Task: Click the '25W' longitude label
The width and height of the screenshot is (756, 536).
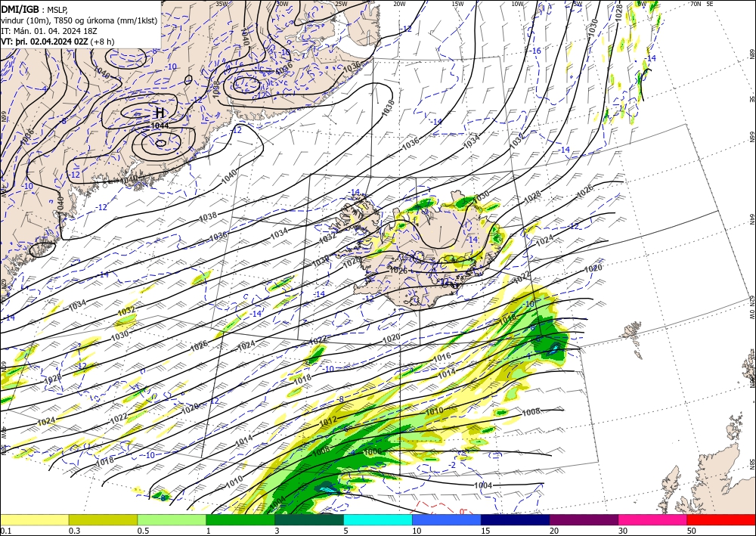Action: [x=341, y=4]
